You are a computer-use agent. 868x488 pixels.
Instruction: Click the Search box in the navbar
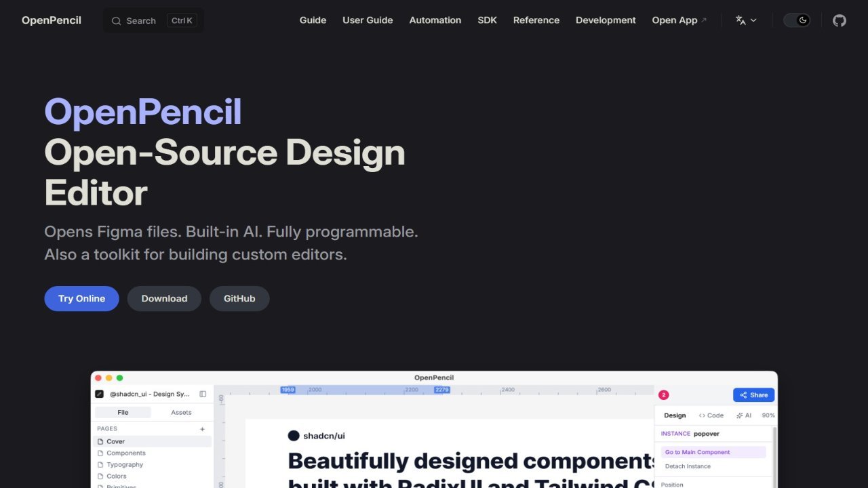pos(153,20)
